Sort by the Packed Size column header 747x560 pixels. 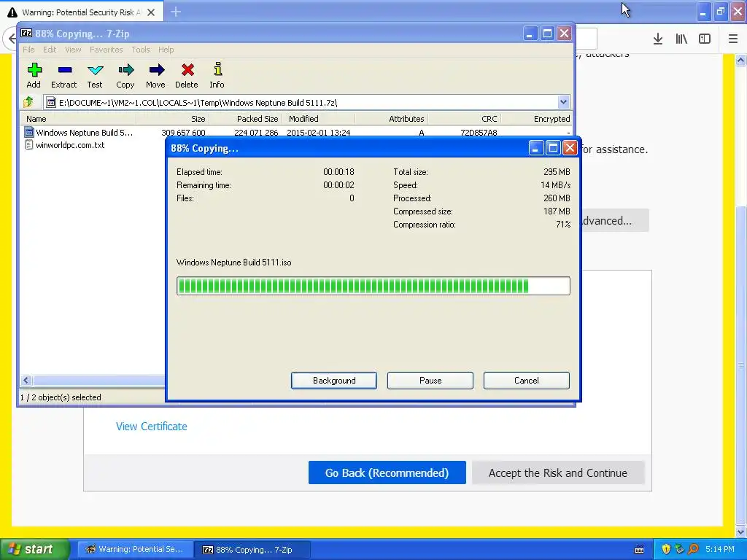(245, 119)
